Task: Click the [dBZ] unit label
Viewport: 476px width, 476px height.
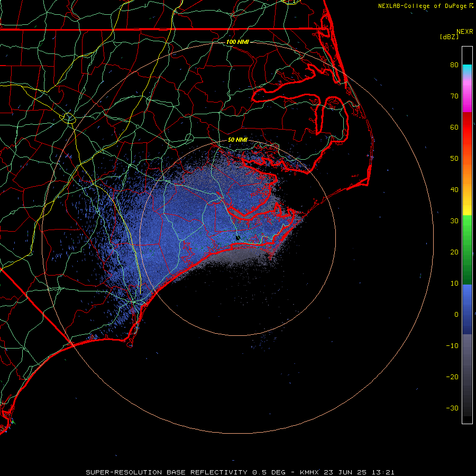Action: tap(449, 37)
